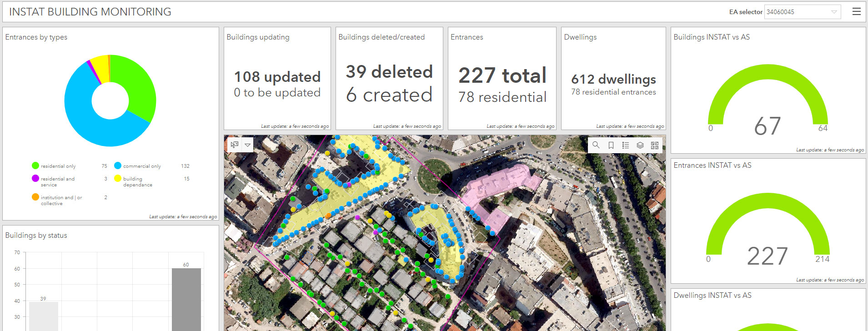
Task: Open the map layers panel icon
Action: coord(640,145)
